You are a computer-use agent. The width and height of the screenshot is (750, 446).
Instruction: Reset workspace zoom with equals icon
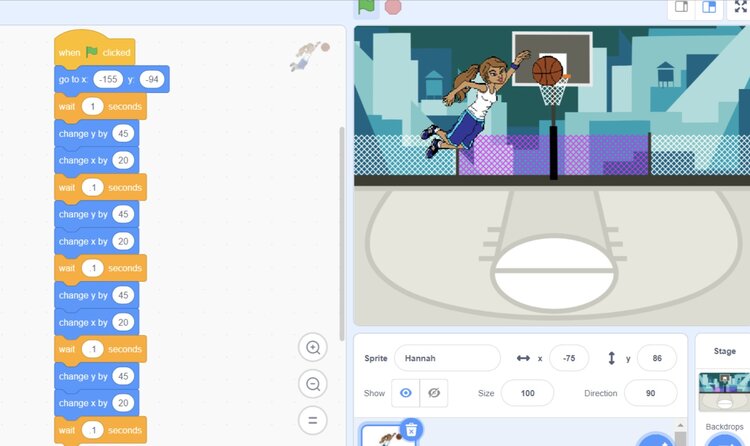[313, 419]
